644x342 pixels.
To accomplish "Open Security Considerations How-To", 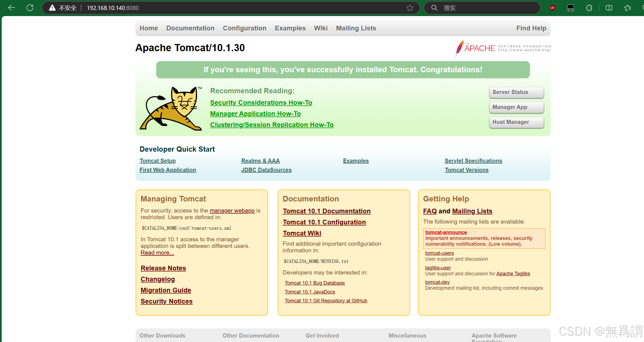I will pos(261,102).
